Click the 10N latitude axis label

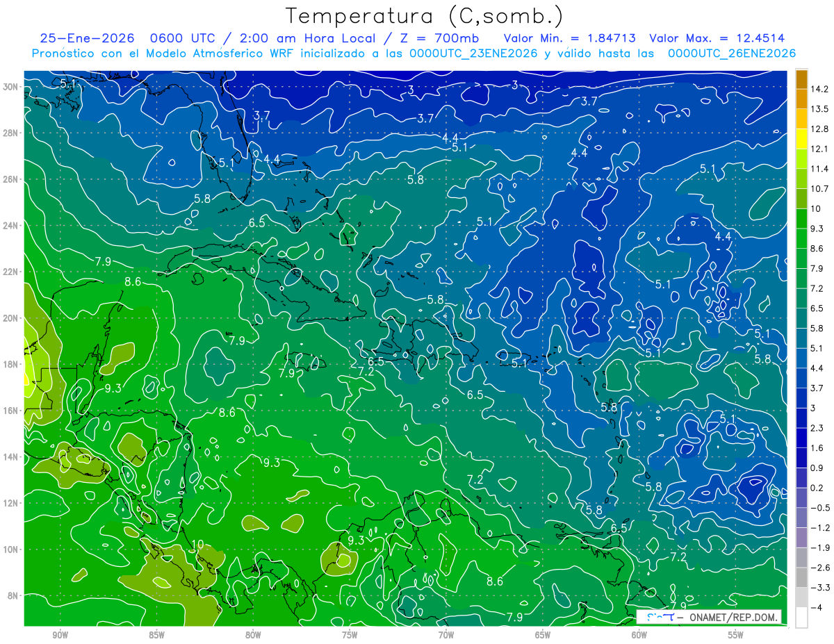coord(11,549)
